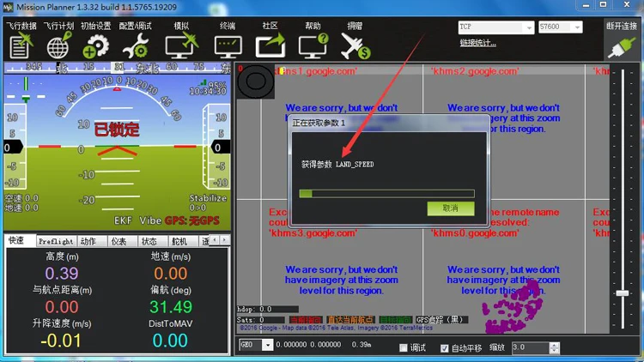The height and width of the screenshot is (362, 644).
Task: Expand the 57600 baud rate dropdown
Action: click(x=577, y=27)
